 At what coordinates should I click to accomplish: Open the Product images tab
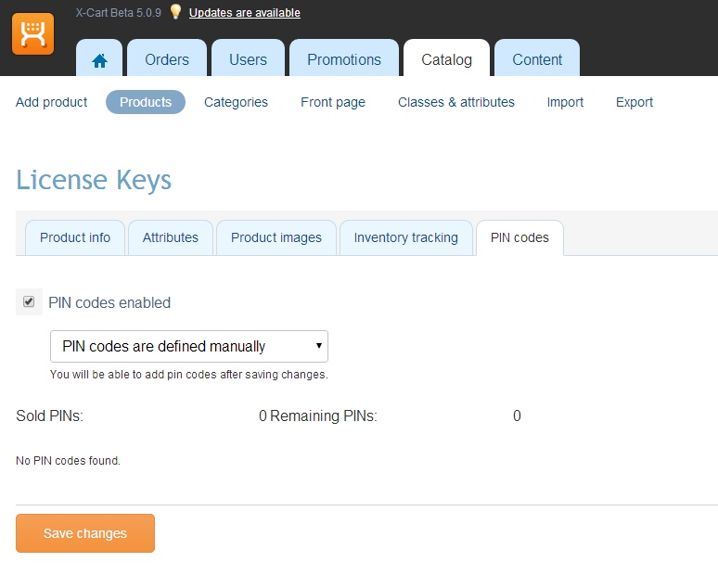(x=276, y=237)
